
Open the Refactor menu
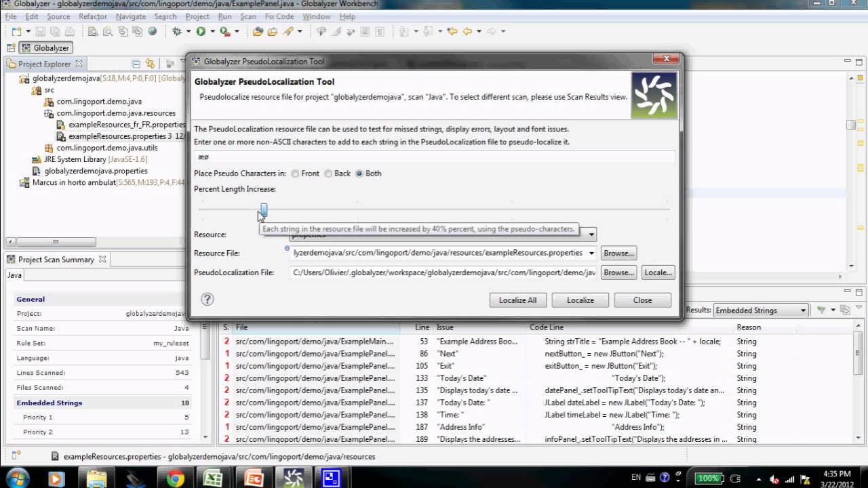click(x=93, y=16)
